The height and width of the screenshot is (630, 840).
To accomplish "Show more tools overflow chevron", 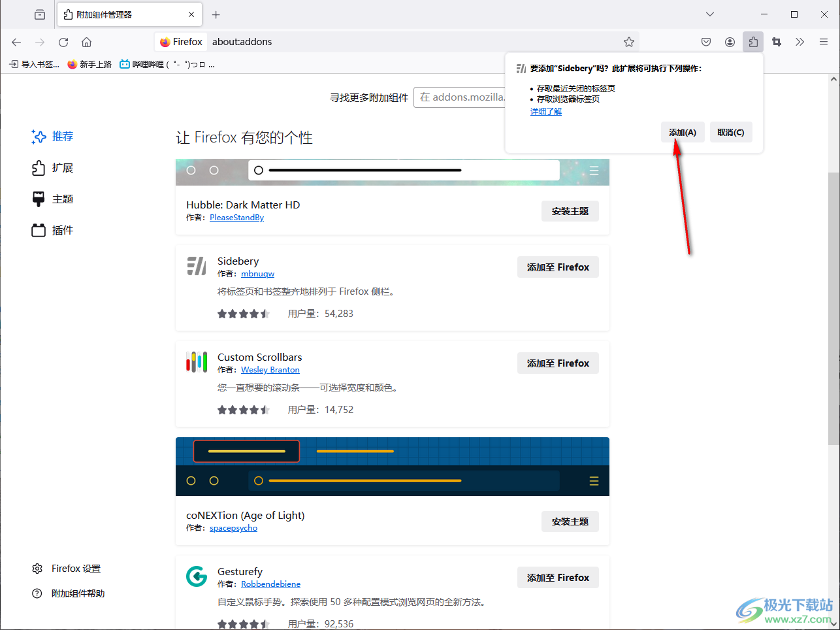I will [x=800, y=42].
